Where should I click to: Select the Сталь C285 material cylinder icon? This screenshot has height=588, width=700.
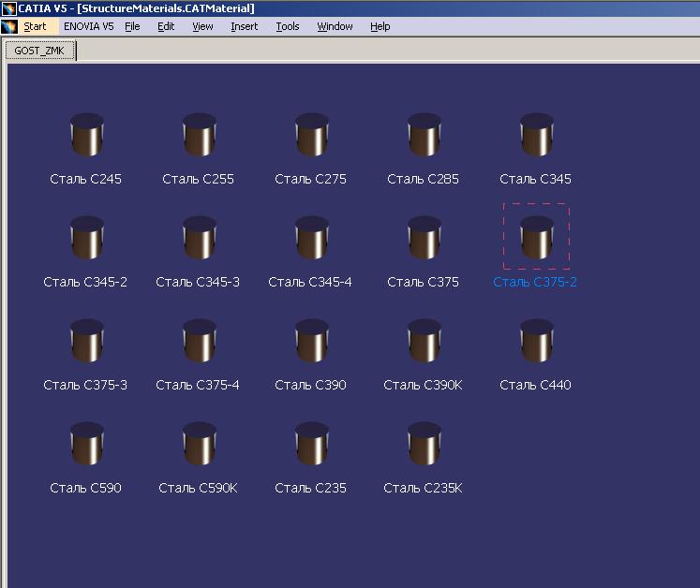coord(424,135)
